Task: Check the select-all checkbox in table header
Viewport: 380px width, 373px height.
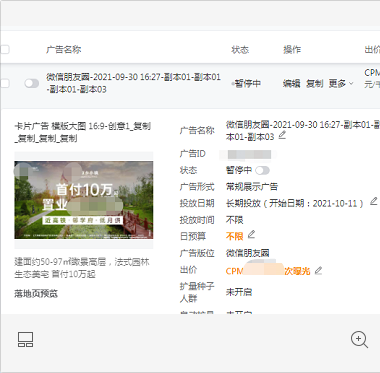Action: 4,50
